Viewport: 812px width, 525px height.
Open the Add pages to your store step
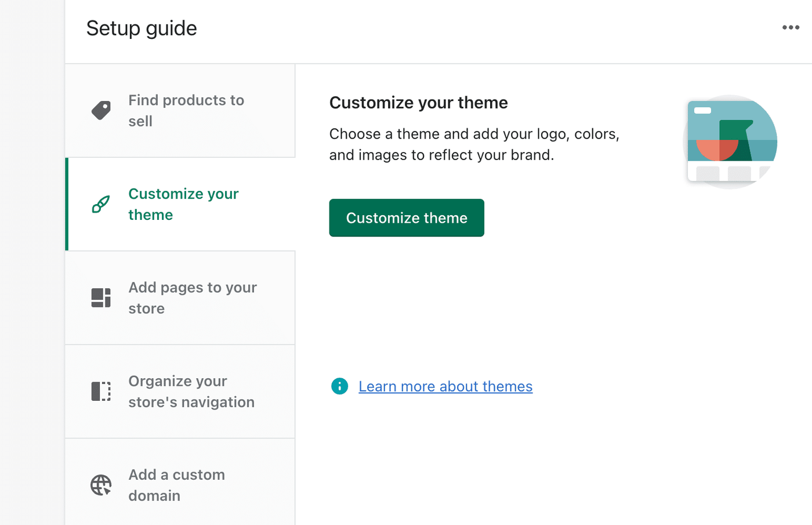(180, 298)
